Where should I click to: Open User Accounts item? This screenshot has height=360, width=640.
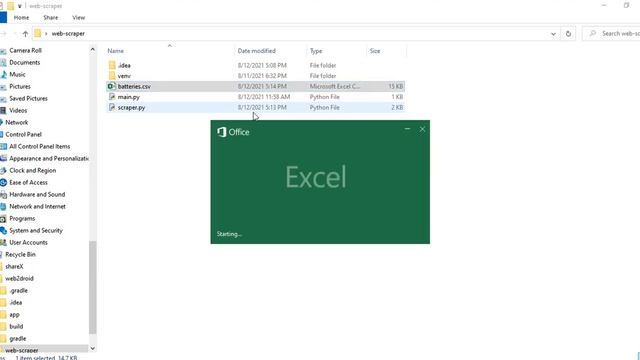pyautogui.click(x=28, y=242)
